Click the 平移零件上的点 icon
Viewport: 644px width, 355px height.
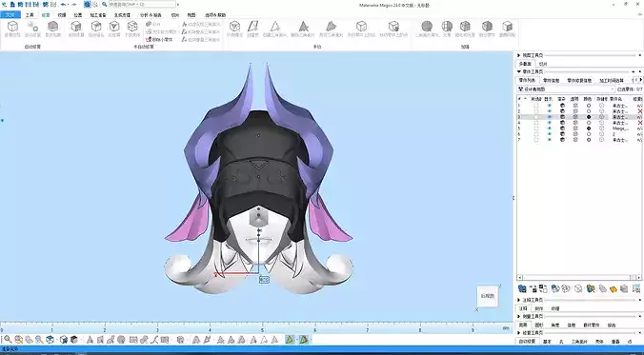(x=361, y=30)
